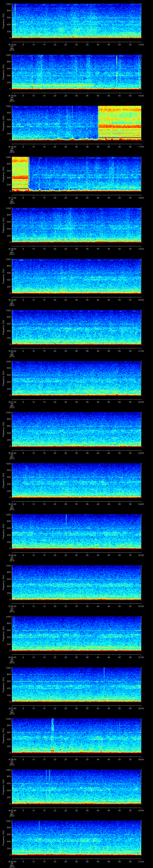Click the spectrogram plot beginning at 8:20:00
This screenshot has height=868, width=153.
pyautogui.click(x=77, y=327)
